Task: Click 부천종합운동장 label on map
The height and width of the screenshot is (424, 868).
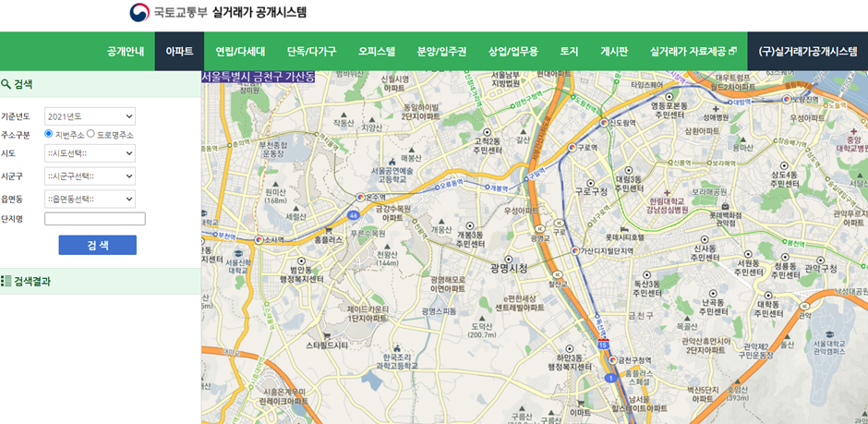Action: 274,149
